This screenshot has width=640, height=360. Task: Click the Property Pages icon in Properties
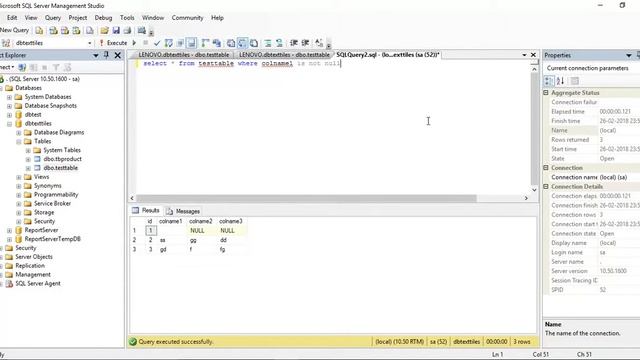pyautogui.click(x=575, y=81)
